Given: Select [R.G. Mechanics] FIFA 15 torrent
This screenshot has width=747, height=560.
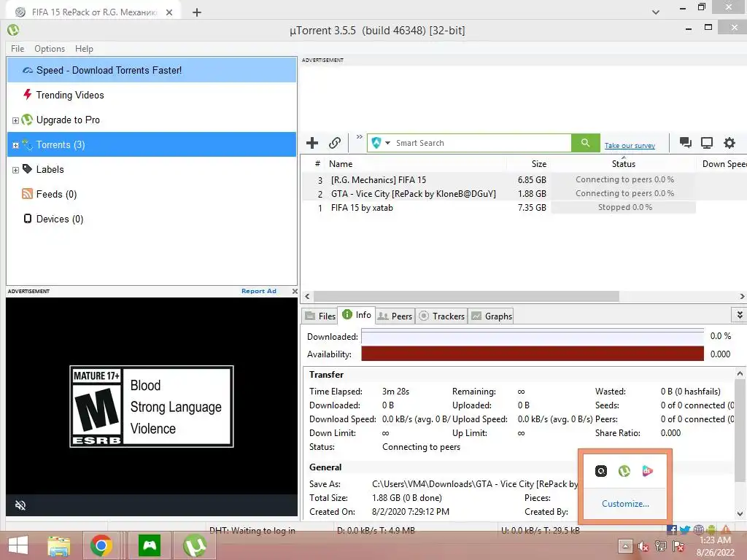Looking at the screenshot, I should point(379,180).
